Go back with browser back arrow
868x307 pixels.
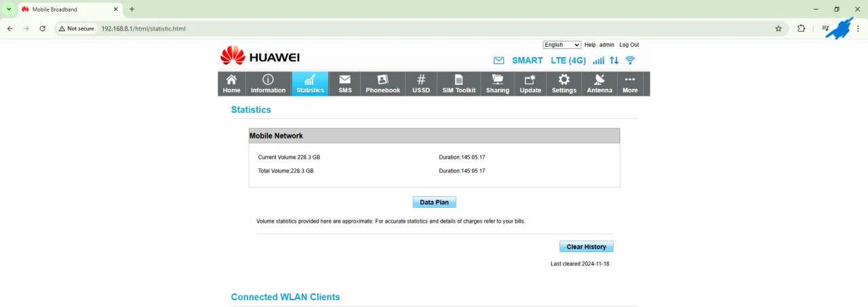10,29
